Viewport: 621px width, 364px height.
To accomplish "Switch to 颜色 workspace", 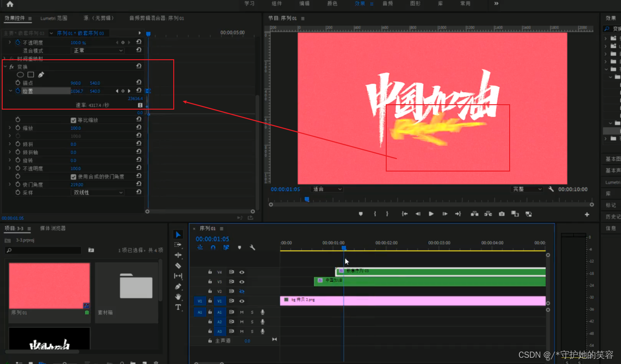I will [332, 4].
